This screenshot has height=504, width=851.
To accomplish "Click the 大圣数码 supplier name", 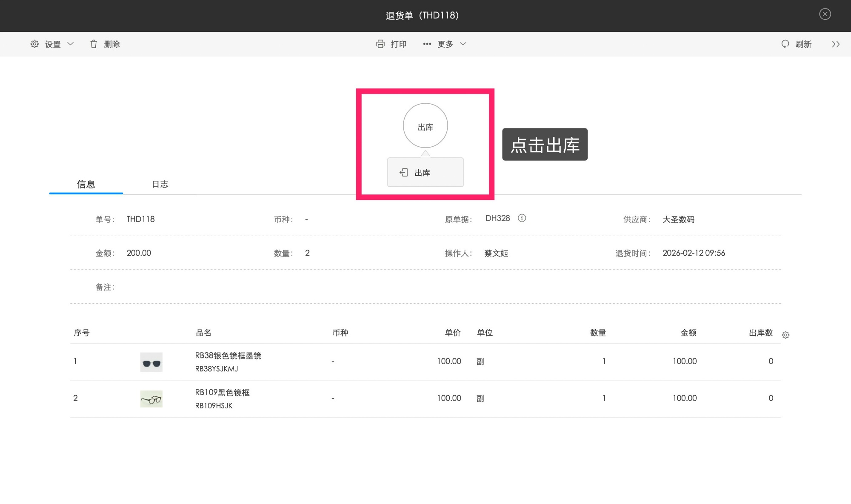I will pos(678,219).
